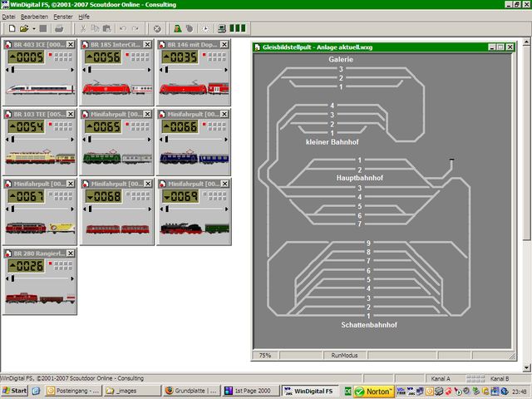Click the Undo arrow icon
Image resolution: width=532 pixels, height=399 pixels.
123,29
